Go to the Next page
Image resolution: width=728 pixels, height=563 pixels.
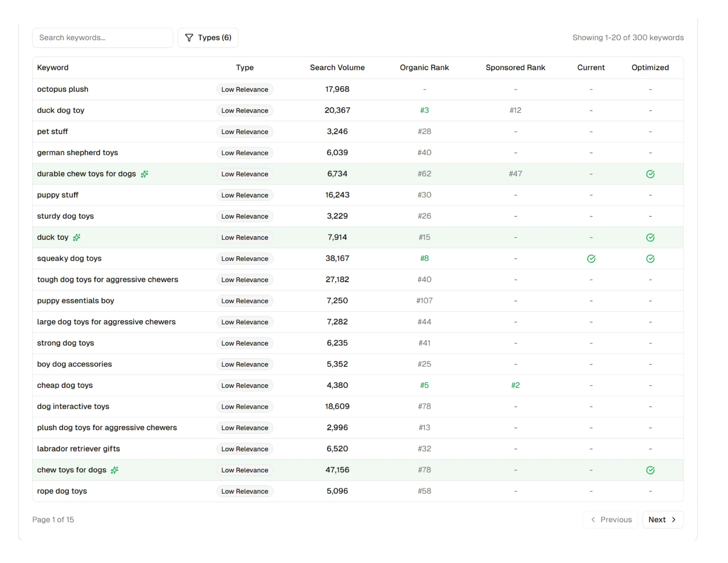[663, 520]
